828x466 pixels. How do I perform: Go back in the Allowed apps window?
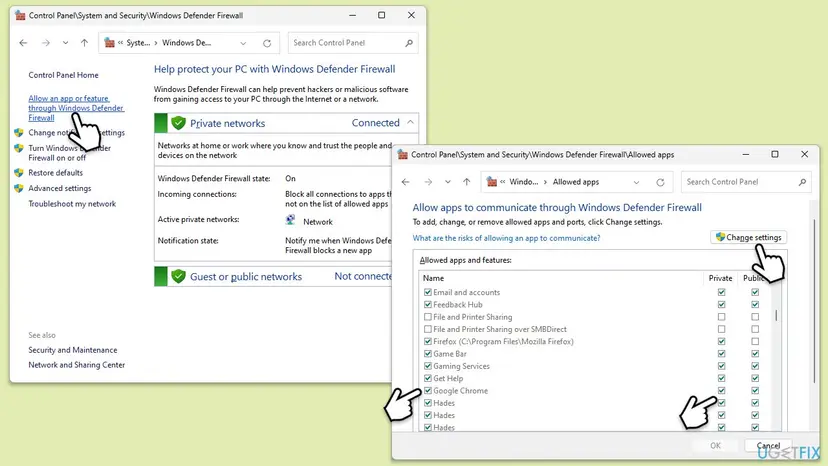[x=406, y=182]
